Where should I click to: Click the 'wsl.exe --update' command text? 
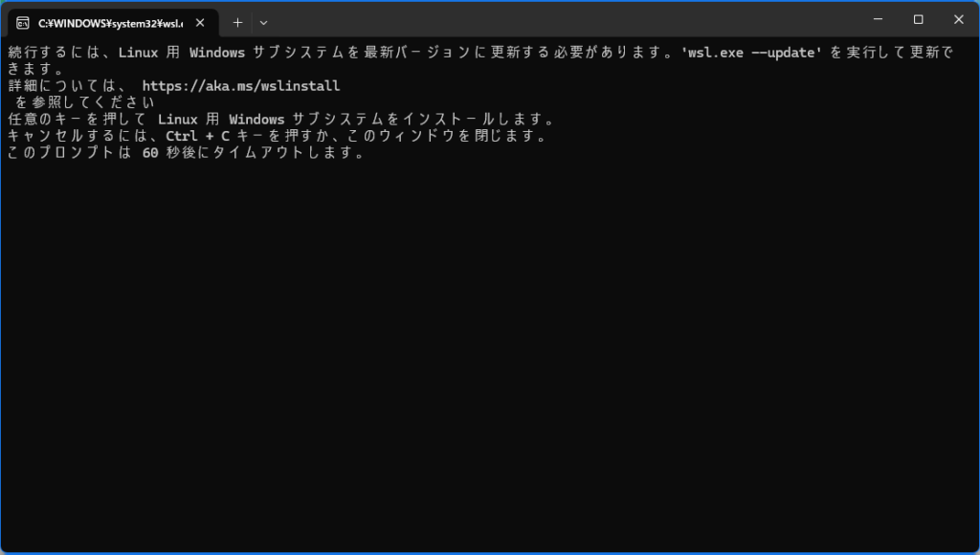(751, 53)
